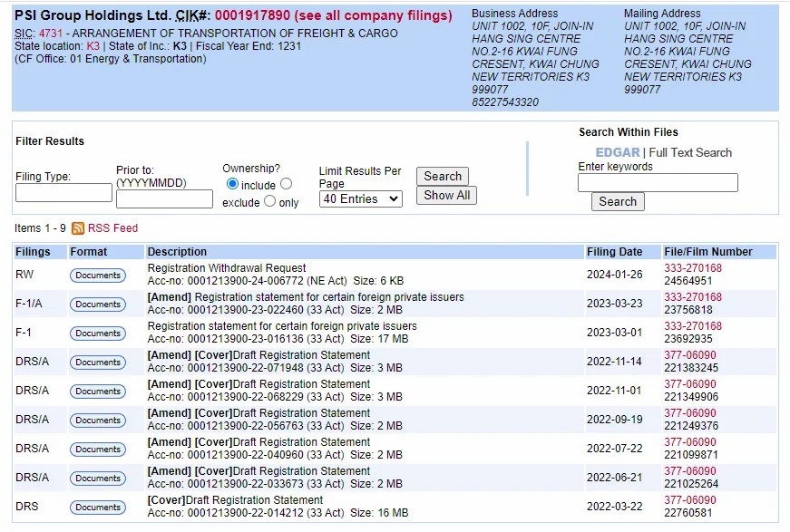
Task: Open file number 377-06090 for 2022-11-01
Action: pyautogui.click(x=689, y=384)
